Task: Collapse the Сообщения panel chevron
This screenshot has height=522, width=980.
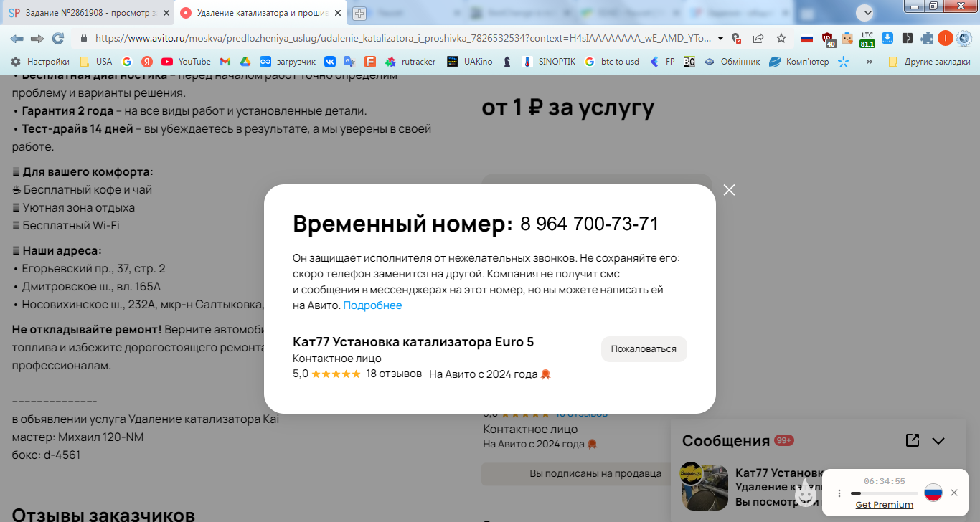Action: pos(938,441)
